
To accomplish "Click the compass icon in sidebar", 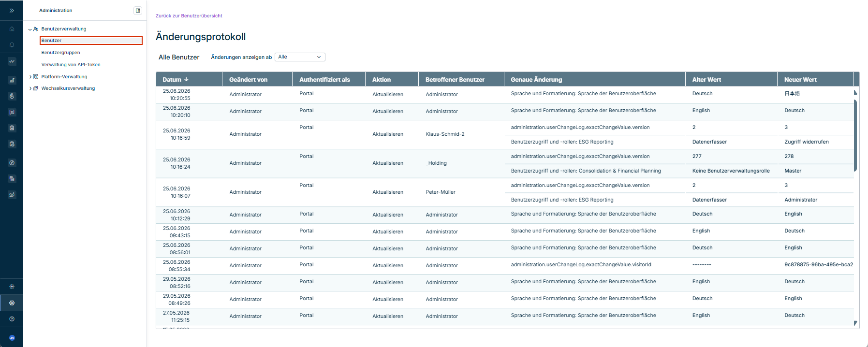I will tap(12, 163).
